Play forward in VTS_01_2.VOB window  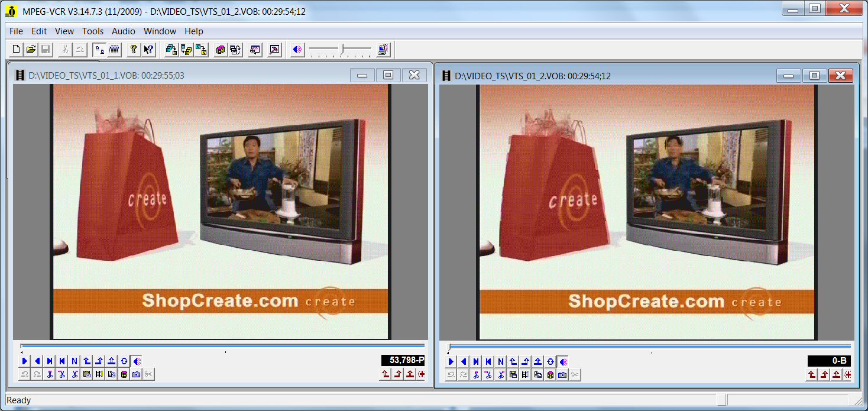451,361
